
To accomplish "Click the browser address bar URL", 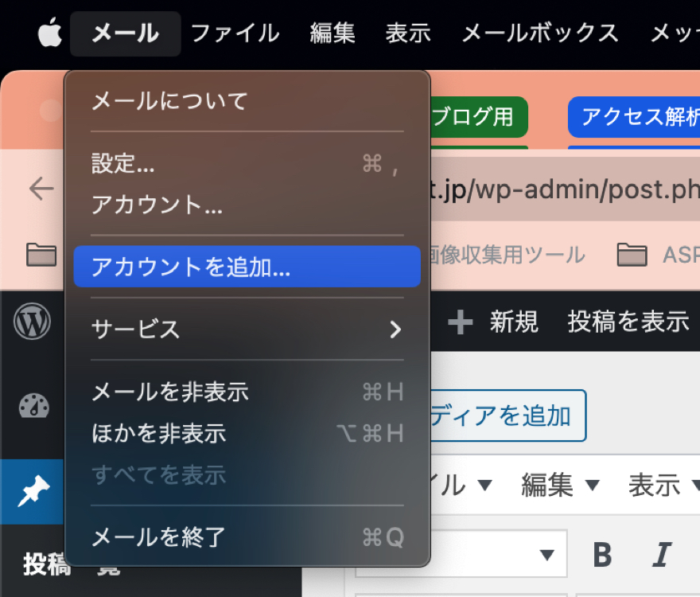I will click(x=565, y=189).
